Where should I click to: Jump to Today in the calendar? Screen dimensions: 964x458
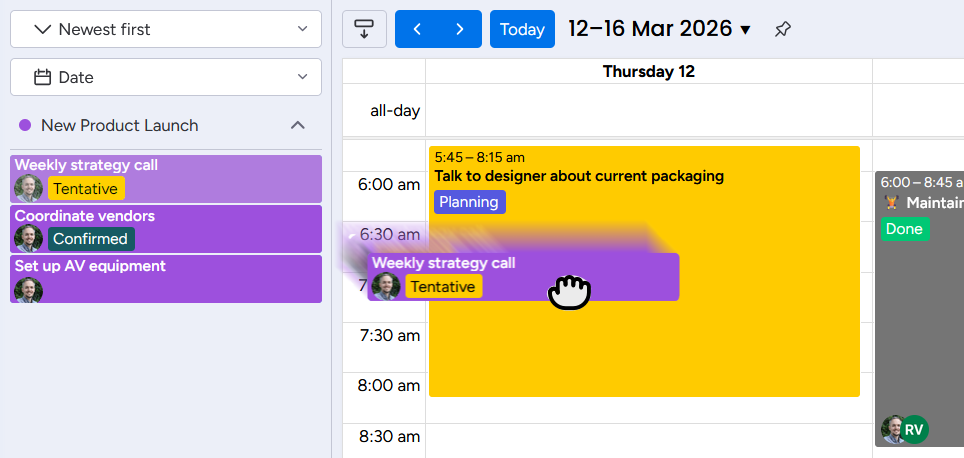tap(522, 29)
